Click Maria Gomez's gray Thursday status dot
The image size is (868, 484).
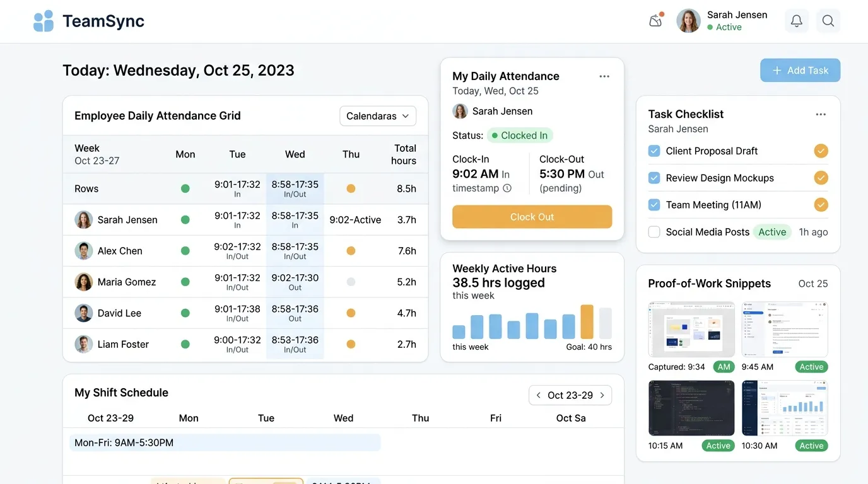click(351, 282)
